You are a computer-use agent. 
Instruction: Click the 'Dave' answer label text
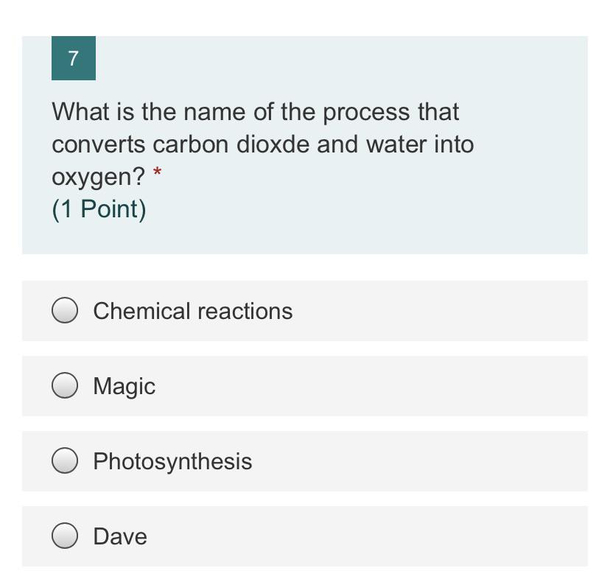[120, 537]
